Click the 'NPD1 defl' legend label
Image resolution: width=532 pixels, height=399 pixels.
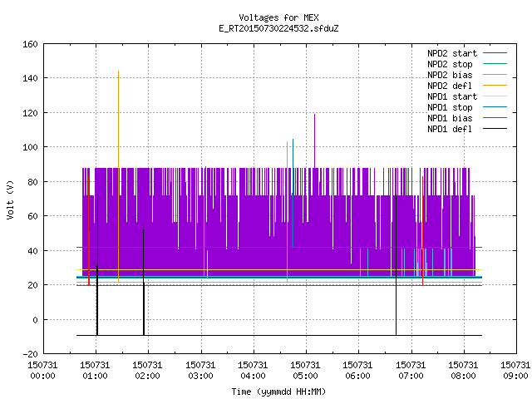point(450,130)
